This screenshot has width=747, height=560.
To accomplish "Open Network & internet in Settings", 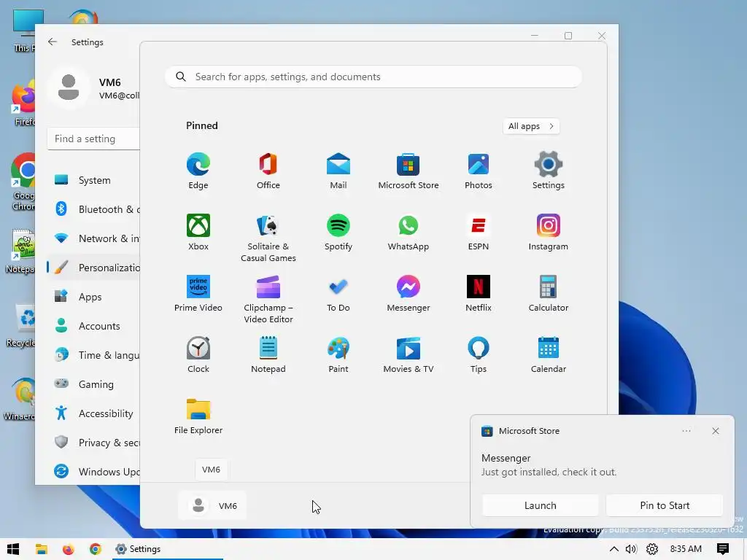I will (x=94, y=238).
